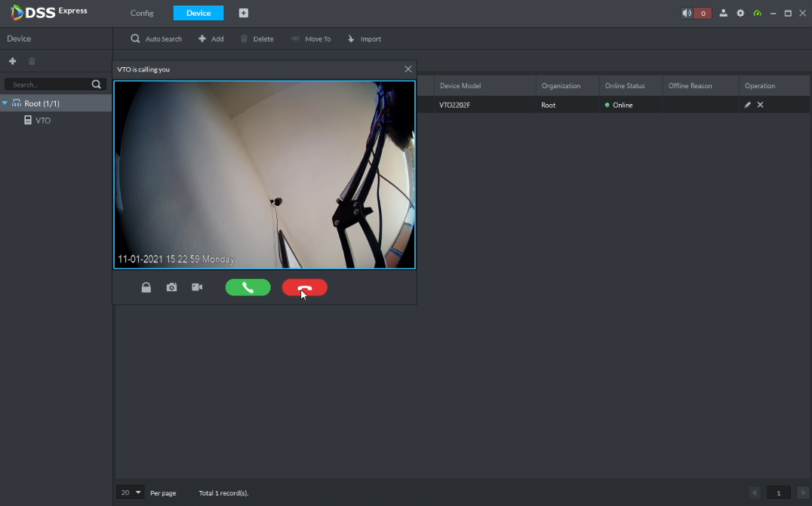
Task: Open a new tab with plus icon
Action: click(x=243, y=13)
